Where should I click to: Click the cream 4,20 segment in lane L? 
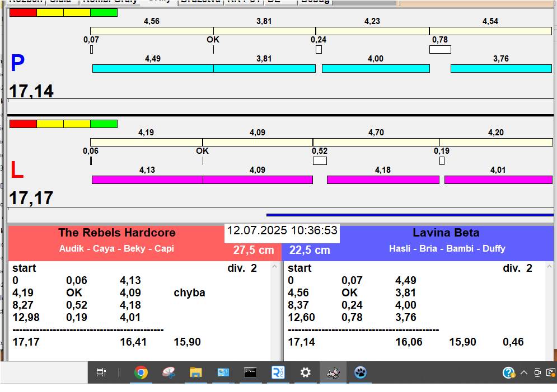click(496, 142)
